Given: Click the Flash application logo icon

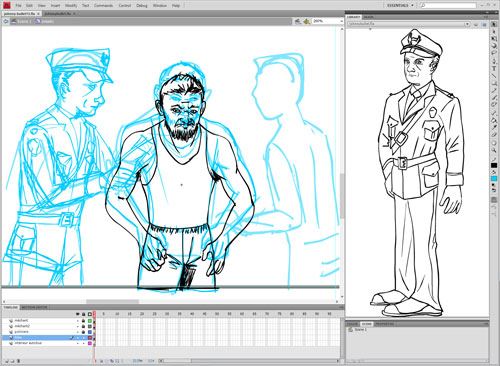Looking at the screenshot, I should coord(7,5).
